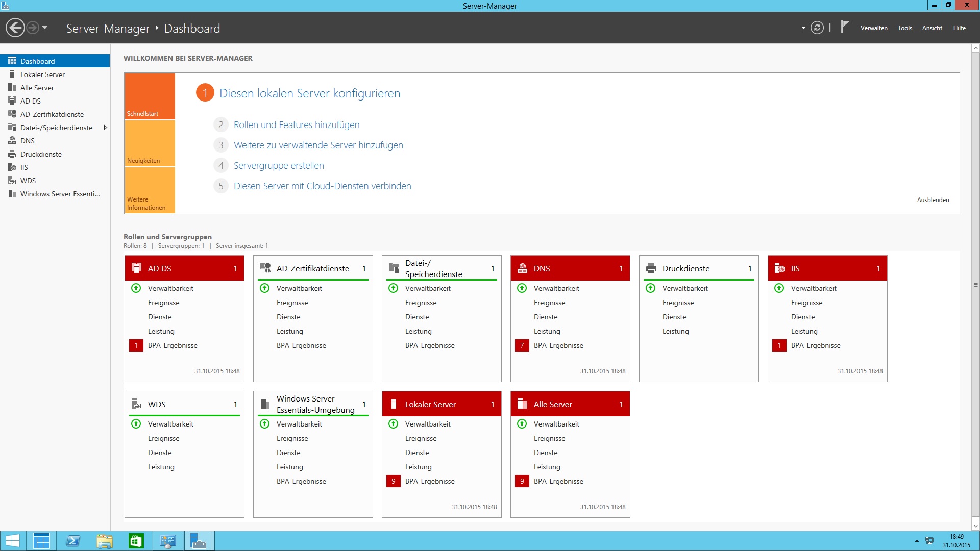Select Windows Server Essenti... in sidebar

pyautogui.click(x=55, y=194)
